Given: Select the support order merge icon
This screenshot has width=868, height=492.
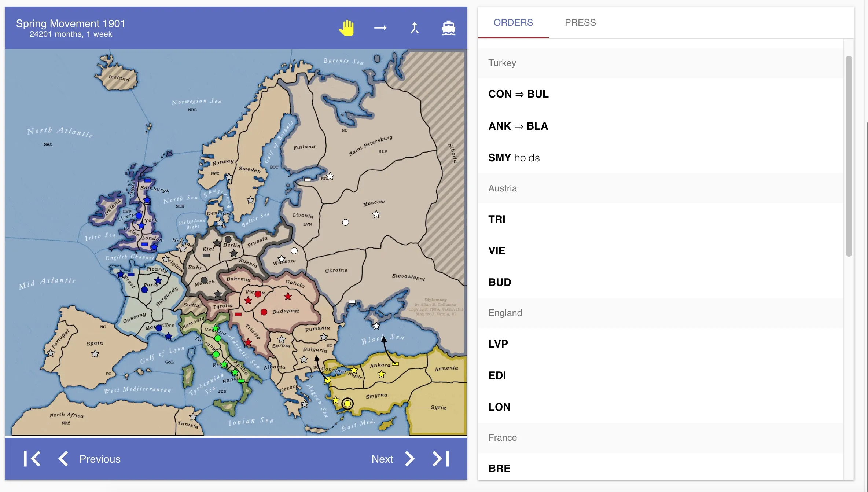Looking at the screenshot, I should [414, 28].
